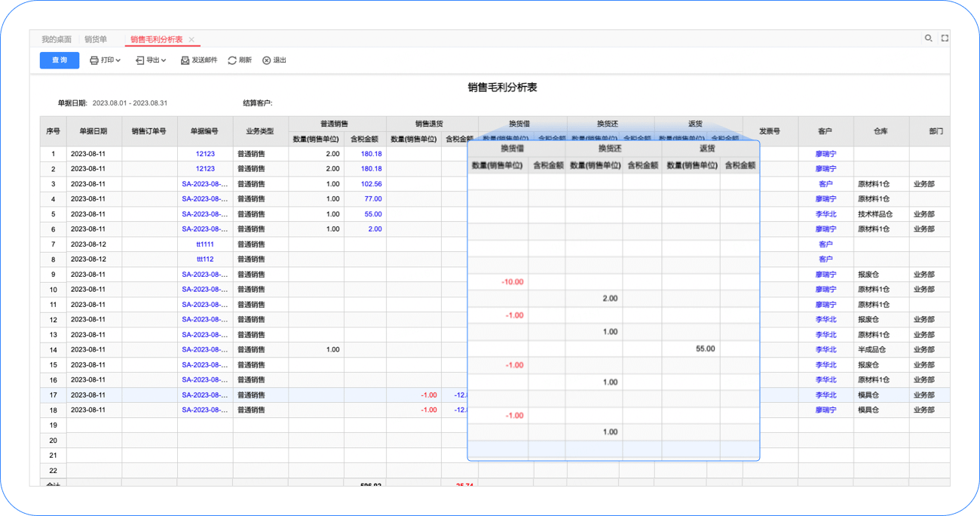Open document number ttt112 link
Image resolution: width=980 pixels, height=516 pixels.
click(x=205, y=260)
